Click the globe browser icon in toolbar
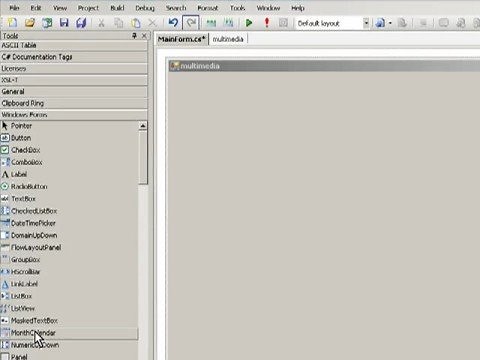This screenshot has height=360, width=480. pos(380,23)
